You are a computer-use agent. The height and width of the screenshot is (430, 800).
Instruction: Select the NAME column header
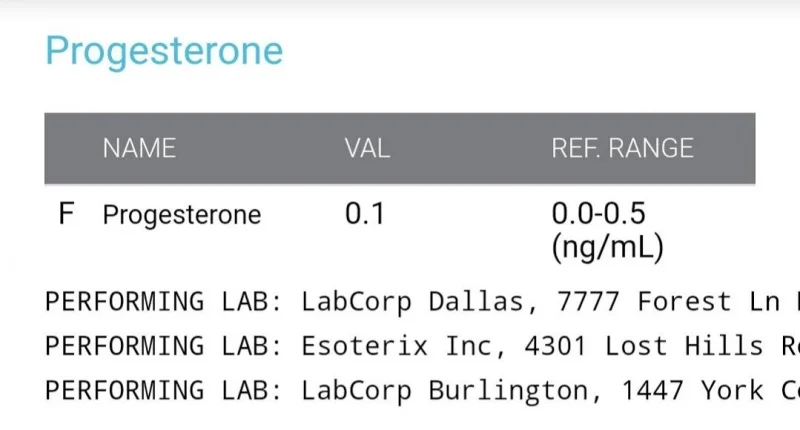(x=139, y=148)
